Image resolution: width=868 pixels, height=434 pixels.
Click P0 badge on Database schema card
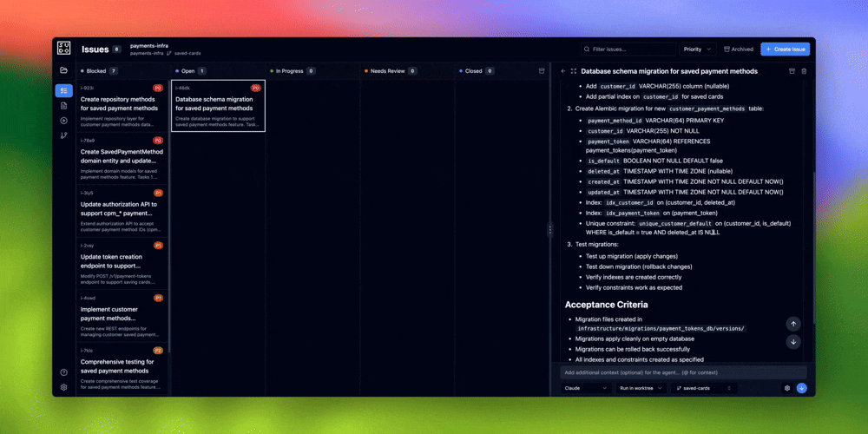point(255,88)
